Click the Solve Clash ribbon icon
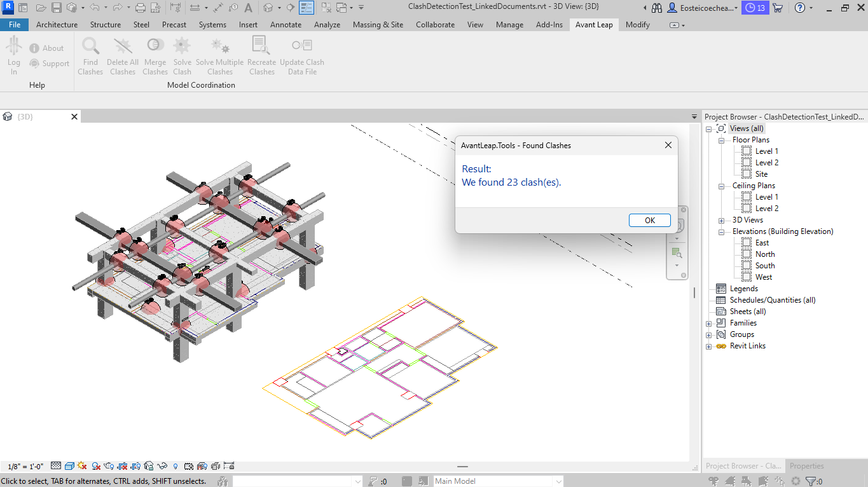 (x=182, y=46)
